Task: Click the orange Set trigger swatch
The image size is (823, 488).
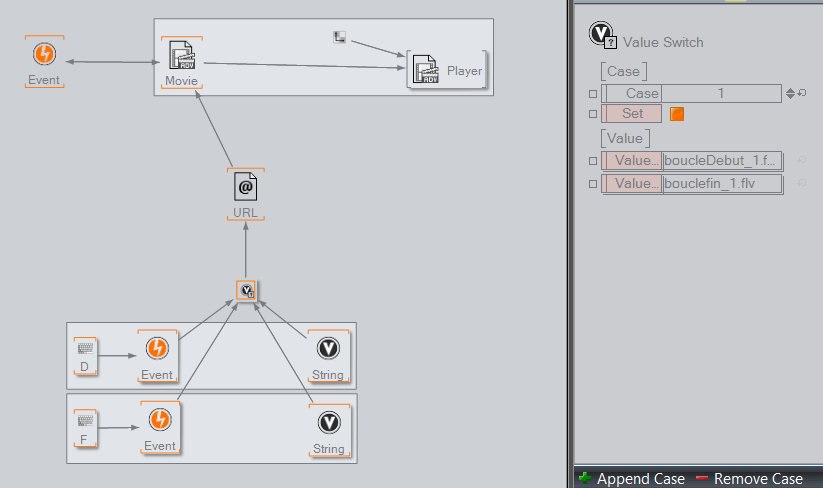Action: tap(677, 114)
